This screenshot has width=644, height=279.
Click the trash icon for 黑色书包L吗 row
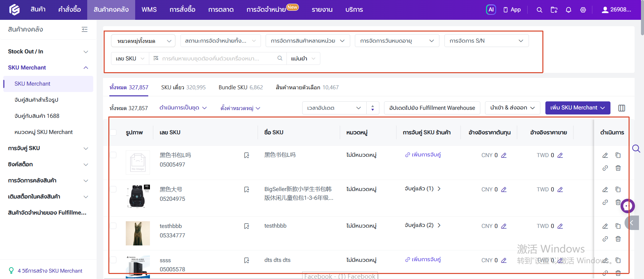point(618,168)
